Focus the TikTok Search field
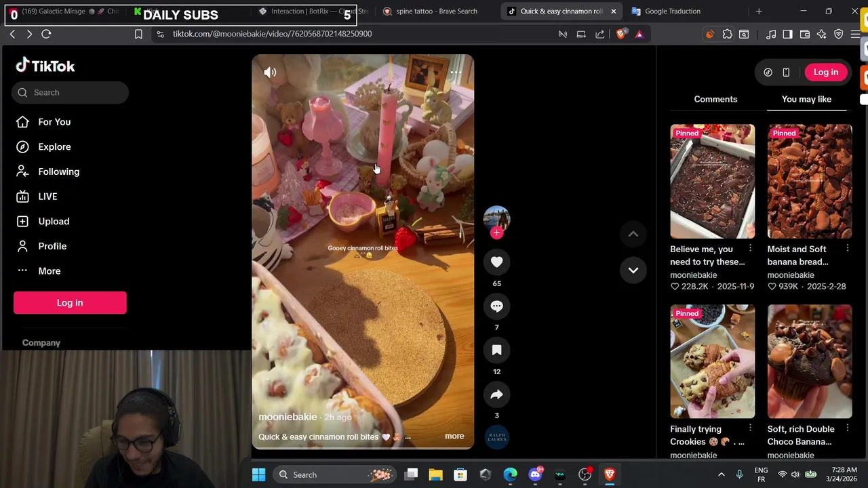This screenshot has height=488, width=868. coord(70,92)
